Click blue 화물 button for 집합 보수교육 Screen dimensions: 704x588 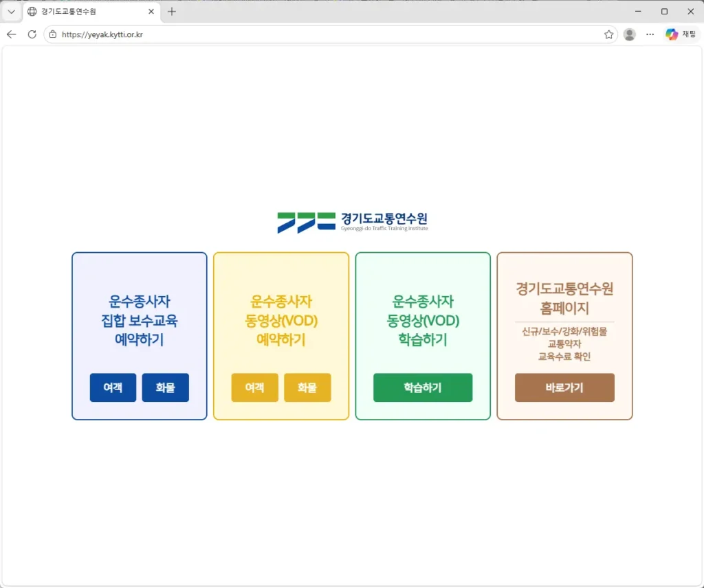(165, 387)
